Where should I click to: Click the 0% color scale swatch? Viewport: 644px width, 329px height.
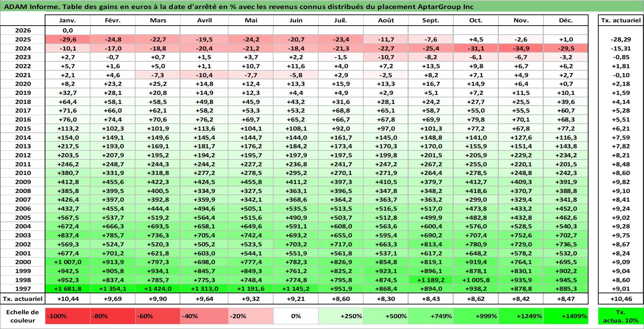point(296,316)
